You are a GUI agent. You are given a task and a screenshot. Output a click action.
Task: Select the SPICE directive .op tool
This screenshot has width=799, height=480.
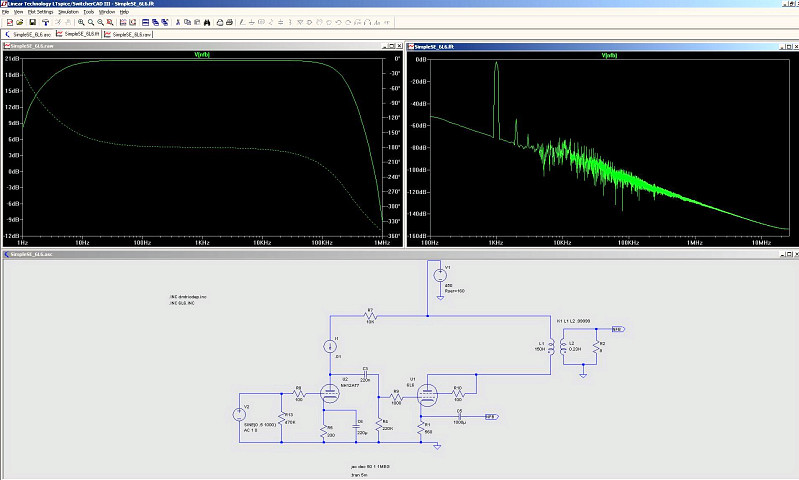(387, 22)
